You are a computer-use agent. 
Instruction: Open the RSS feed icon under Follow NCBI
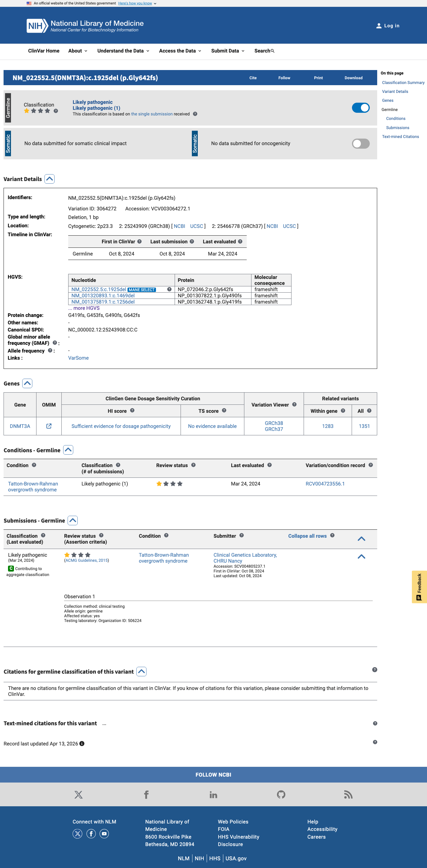(348, 794)
